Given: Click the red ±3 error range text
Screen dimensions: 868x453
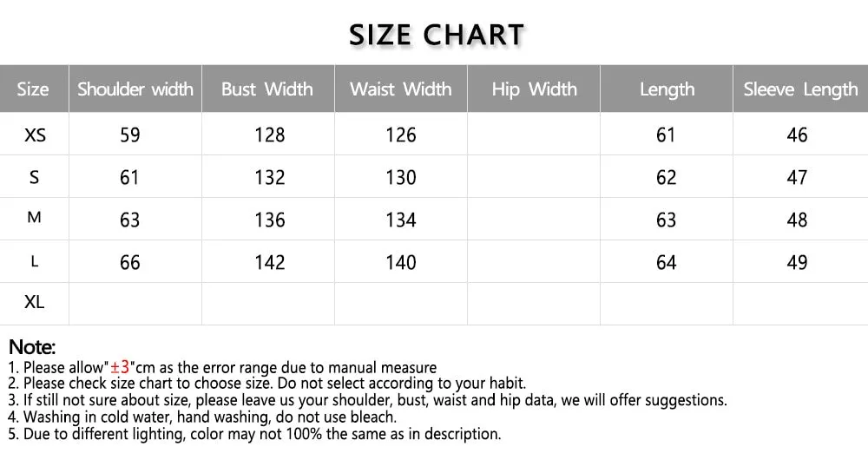Looking at the screenshot, I should click(120, 366).
